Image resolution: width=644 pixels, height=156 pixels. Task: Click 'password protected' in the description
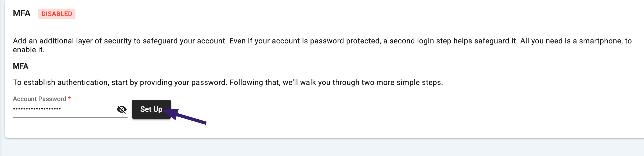(x=345, y=41)
